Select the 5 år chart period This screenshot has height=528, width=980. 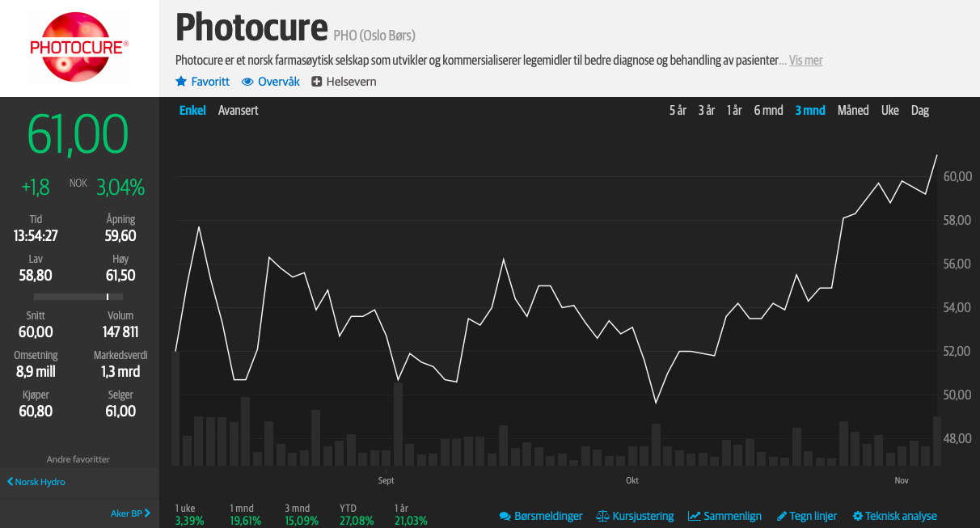(678, 110)
